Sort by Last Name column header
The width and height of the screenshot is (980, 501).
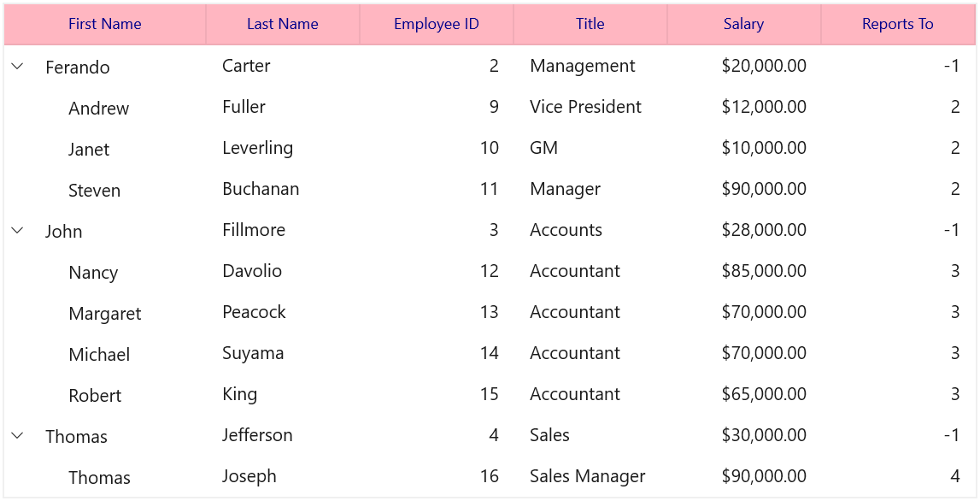click(283, 25)
